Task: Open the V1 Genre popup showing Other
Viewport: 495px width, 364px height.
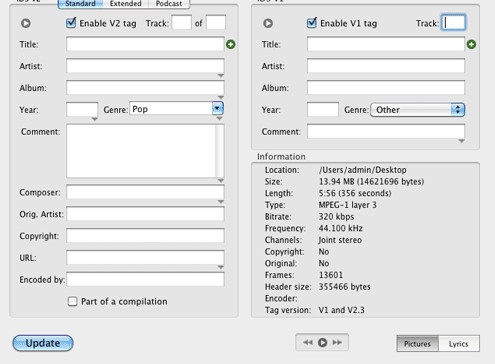Action: [417, 110]
